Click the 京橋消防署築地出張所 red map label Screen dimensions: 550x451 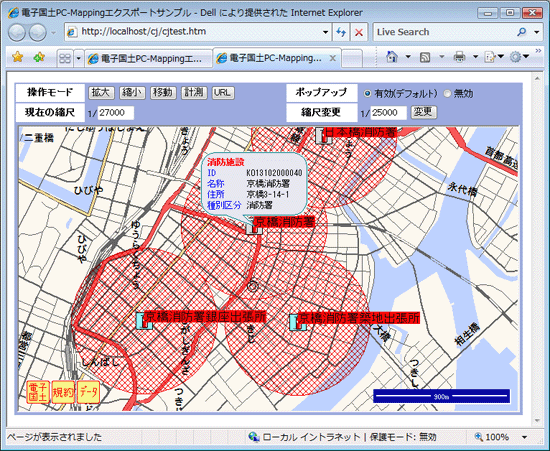click(358, 318)
